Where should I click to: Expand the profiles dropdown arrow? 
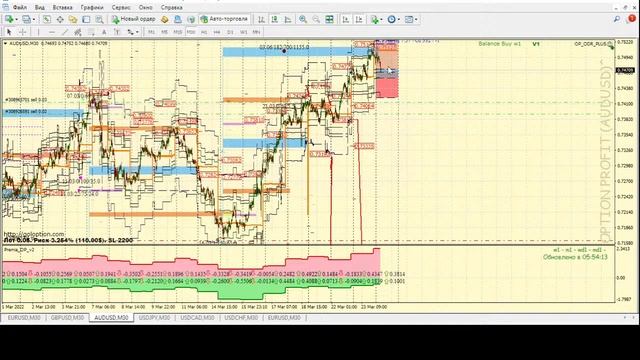[34, 19]
